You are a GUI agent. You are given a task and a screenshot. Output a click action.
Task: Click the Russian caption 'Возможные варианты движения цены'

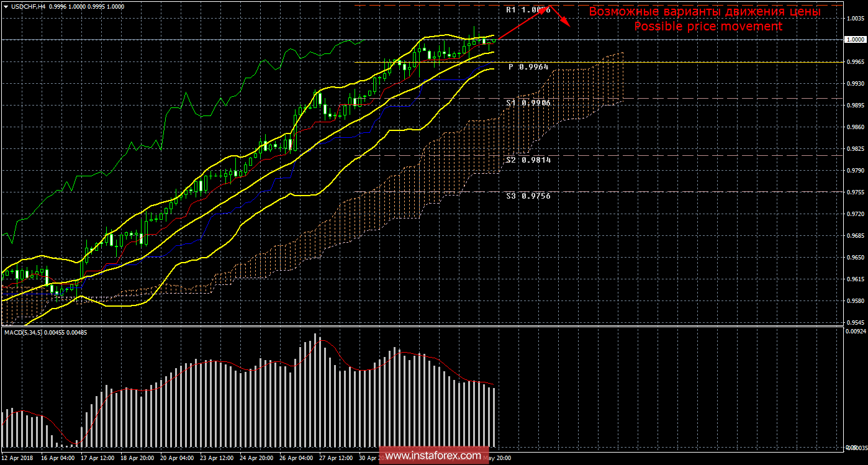(705, 12)
